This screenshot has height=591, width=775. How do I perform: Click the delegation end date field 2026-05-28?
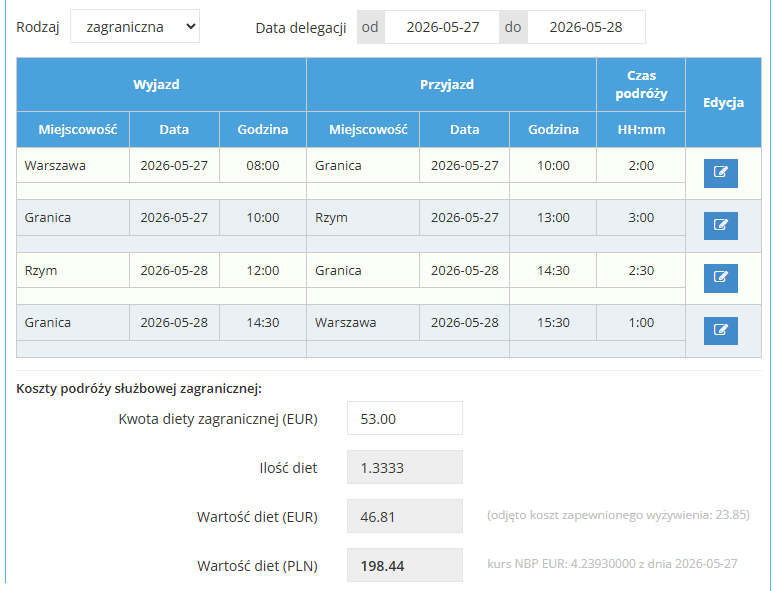(x=586, y=27)
